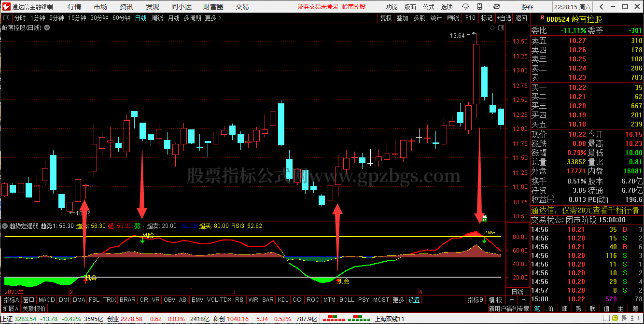The width and height of the screenshot is (644, 324).
Task: Click the 上海双线11 server status text
Action: point(389,319)
